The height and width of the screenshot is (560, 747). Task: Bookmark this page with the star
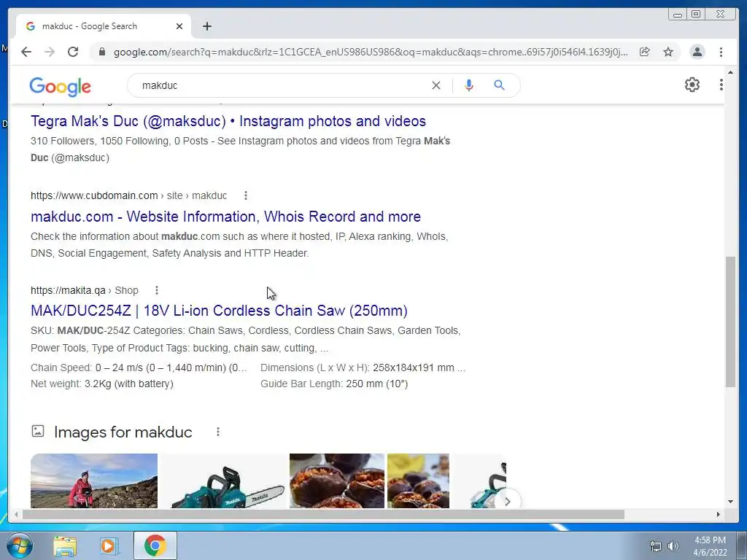tap(668, 52)
